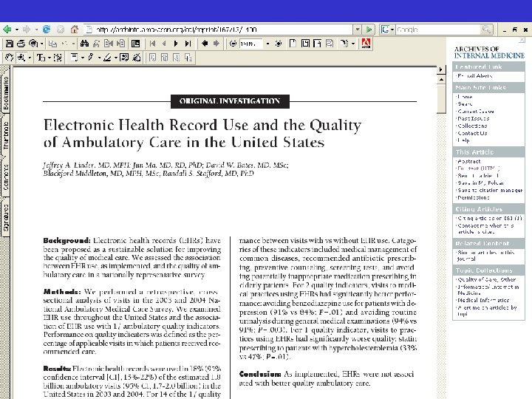This screenshot has width=532, height=399.
Task: Expand the Text Select tool options arrow
Action: click(x=50, y=58)
